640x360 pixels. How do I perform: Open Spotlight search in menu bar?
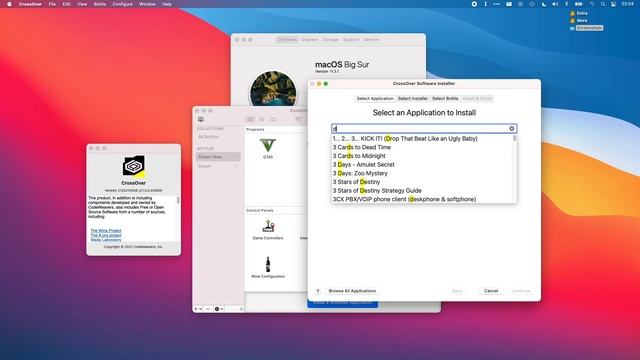[603, 4]
